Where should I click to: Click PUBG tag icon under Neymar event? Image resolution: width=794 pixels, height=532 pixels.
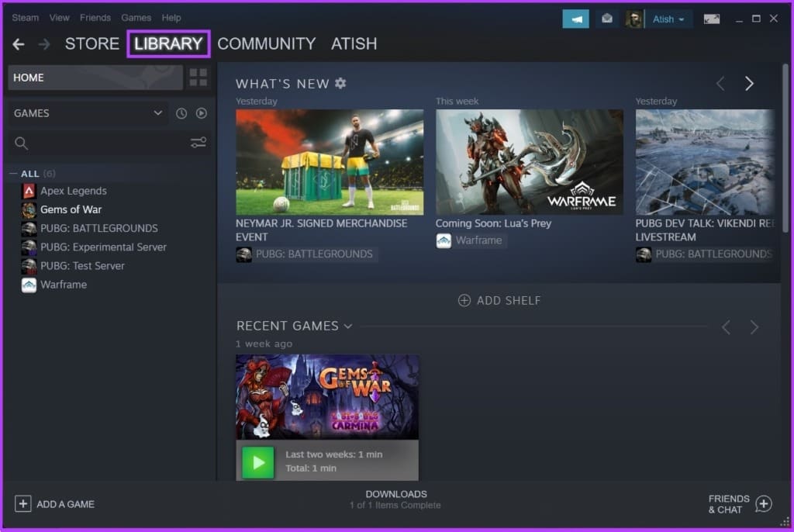click(x=243, y=254)
